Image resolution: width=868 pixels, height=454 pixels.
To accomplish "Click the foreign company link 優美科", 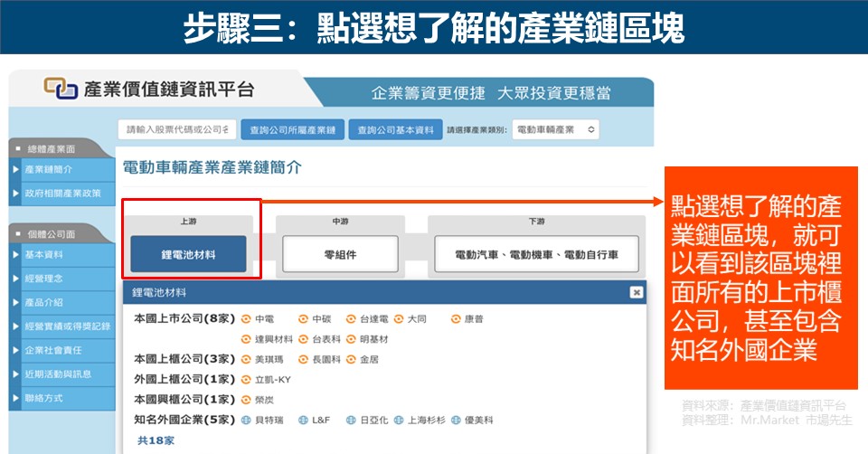I will pos(479,420).
